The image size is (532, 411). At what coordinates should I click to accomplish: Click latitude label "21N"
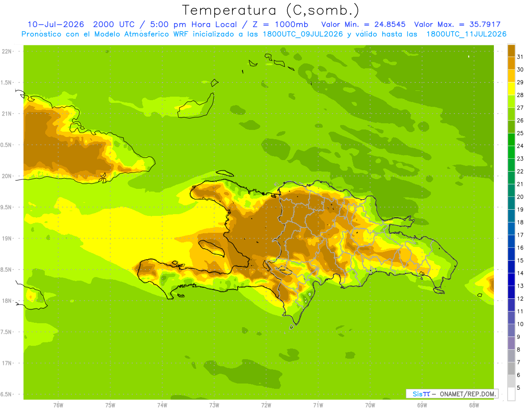[x=7, y=114]
